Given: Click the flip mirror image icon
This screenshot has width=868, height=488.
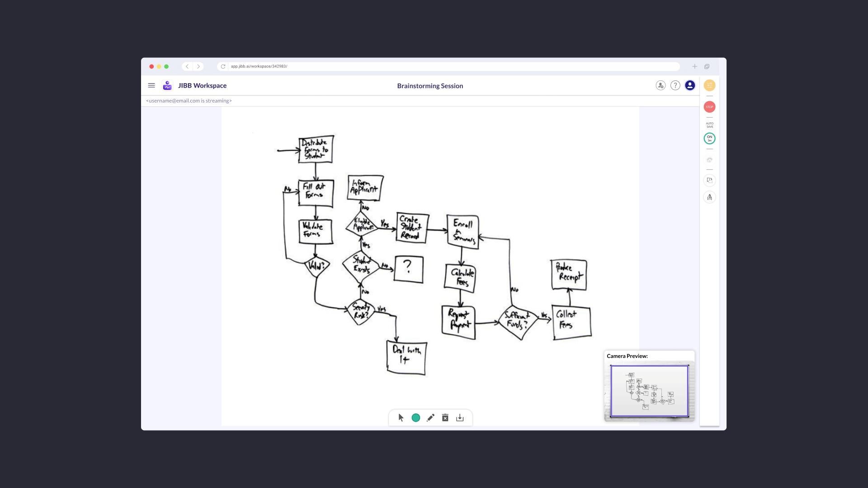Looking at the screenshot, I should [709, 197].
